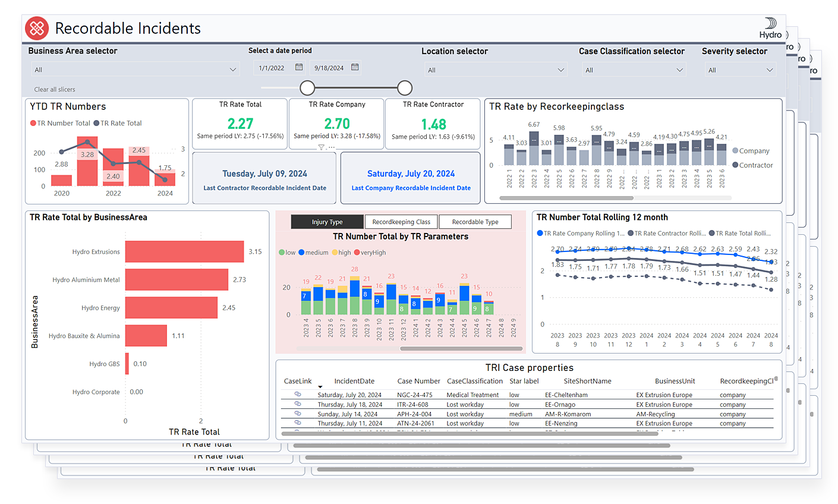The image size is (838, 504).
Task: Switch to Recordable Type tab
Action: [x=475, y=222]
